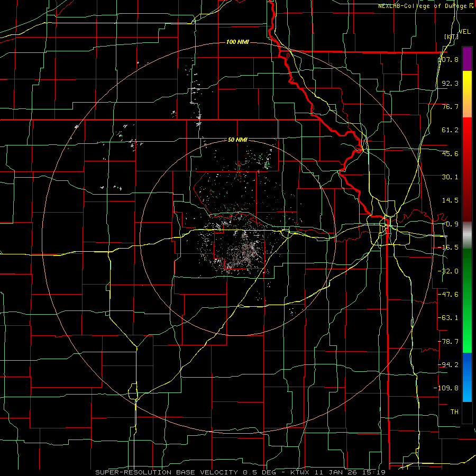Screen dimensions: 476x476
Task: Click the -32.0 velocity scale value
Action: tap(448, 271)
